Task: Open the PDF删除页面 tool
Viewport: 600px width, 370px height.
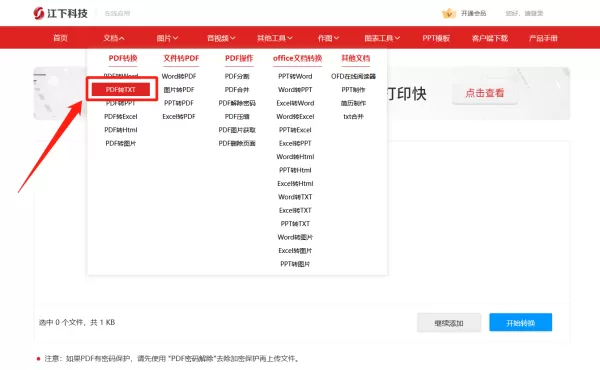Action: click(237, 143)
